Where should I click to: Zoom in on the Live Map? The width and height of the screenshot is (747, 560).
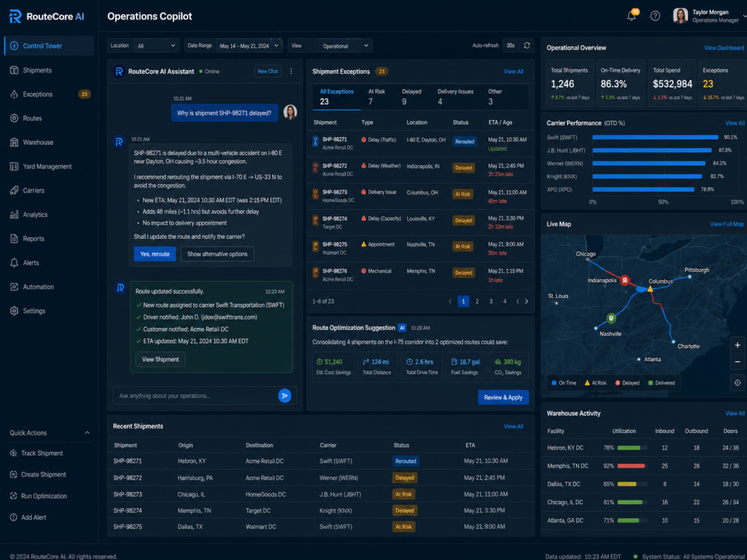737,345
